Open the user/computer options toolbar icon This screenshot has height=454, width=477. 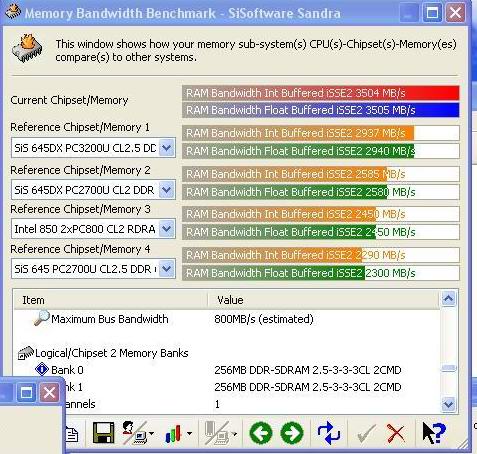(x=135, y=433)
